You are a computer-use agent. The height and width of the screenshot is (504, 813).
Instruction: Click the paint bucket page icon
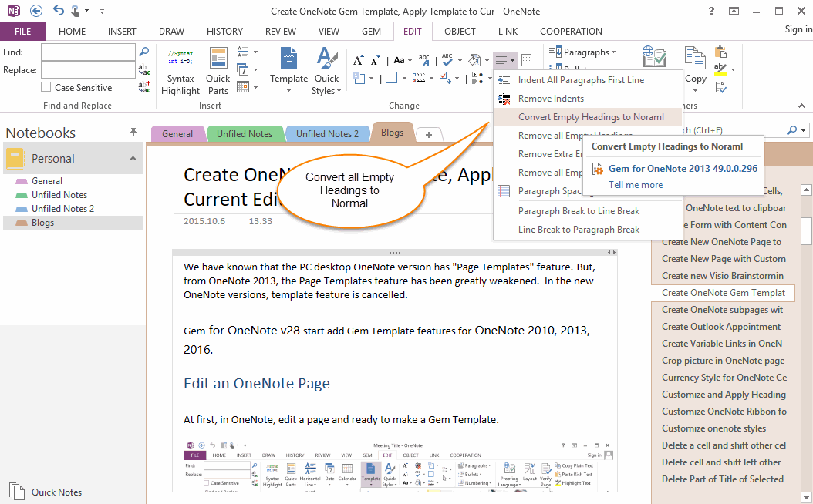(x=474, y=60)
